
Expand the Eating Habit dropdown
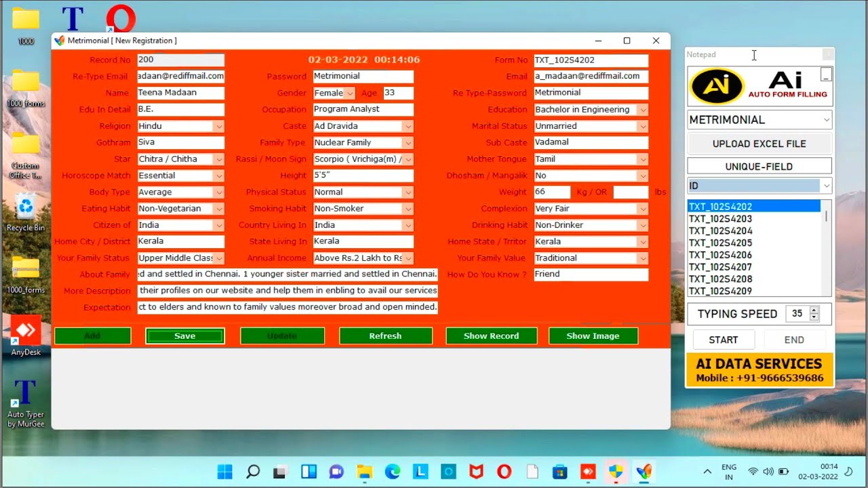[x=218, y=209]
